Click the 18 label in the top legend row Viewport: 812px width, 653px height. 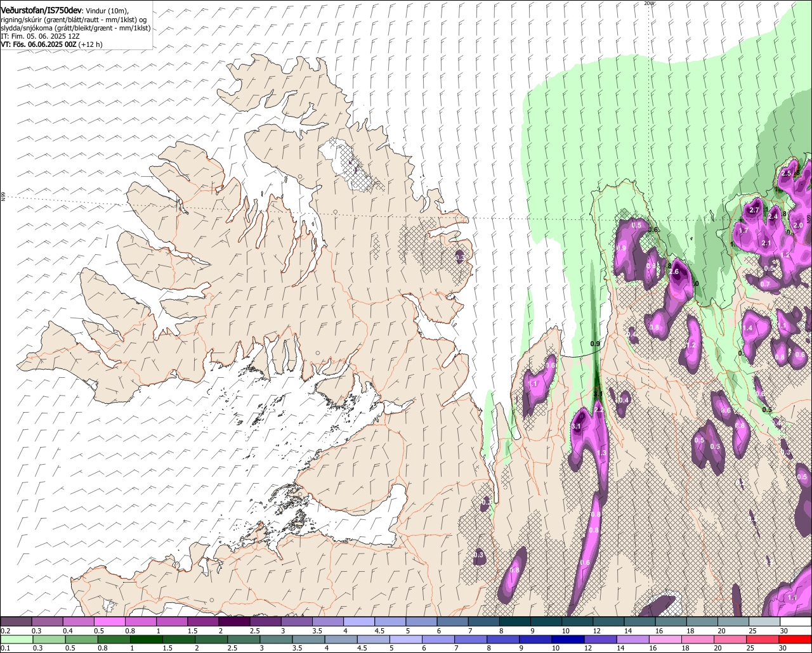click(691, 631)
